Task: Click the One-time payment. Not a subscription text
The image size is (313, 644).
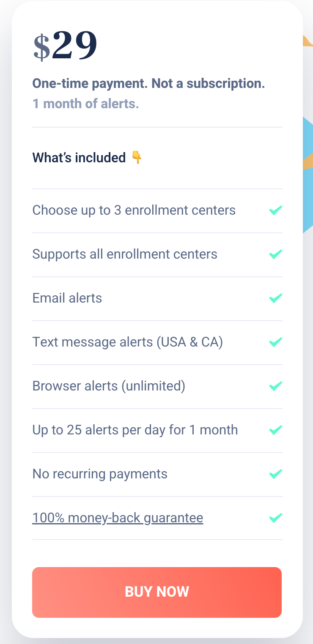Action: (x=148, y=84)
